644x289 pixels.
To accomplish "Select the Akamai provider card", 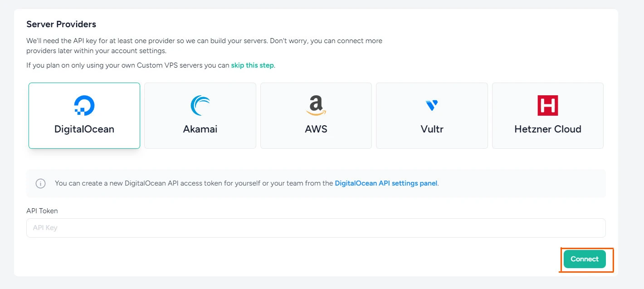I will (200, 115).
